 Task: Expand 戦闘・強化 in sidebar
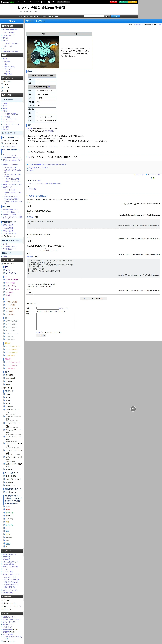click(2, 81)
